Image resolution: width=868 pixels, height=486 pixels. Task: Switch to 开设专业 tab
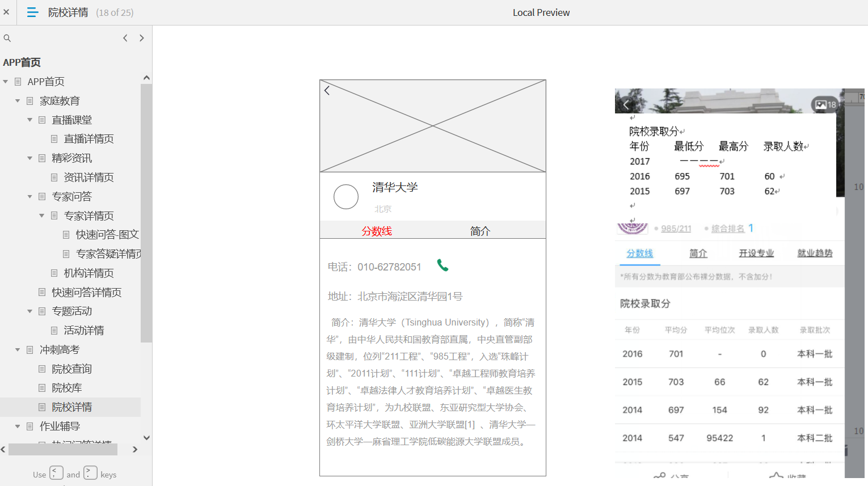click(x=756, y=253)
